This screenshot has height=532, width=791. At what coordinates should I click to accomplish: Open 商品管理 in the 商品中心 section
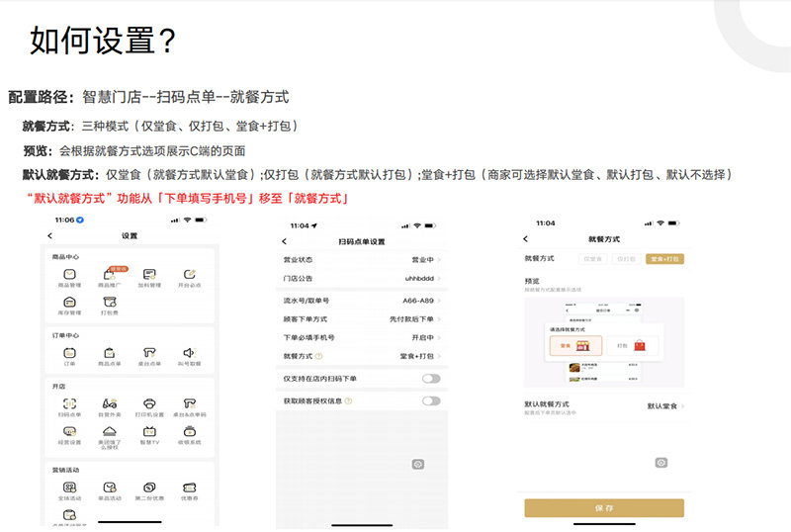(69, 278)
